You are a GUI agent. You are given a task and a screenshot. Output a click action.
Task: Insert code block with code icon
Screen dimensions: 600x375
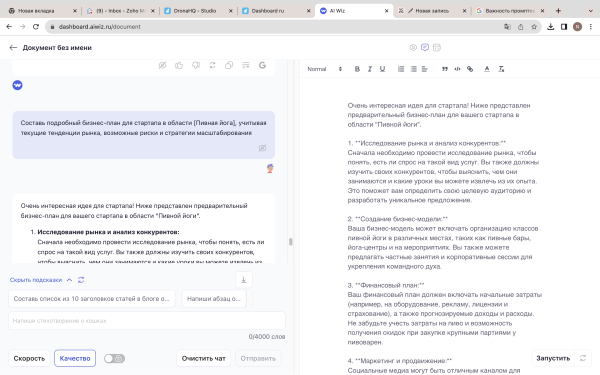[x=457, y=69]
